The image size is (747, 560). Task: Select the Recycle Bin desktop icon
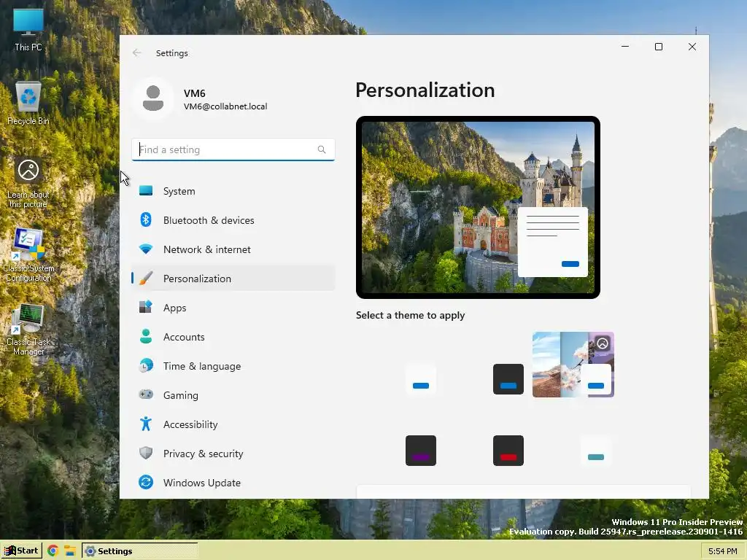(28, 104)
